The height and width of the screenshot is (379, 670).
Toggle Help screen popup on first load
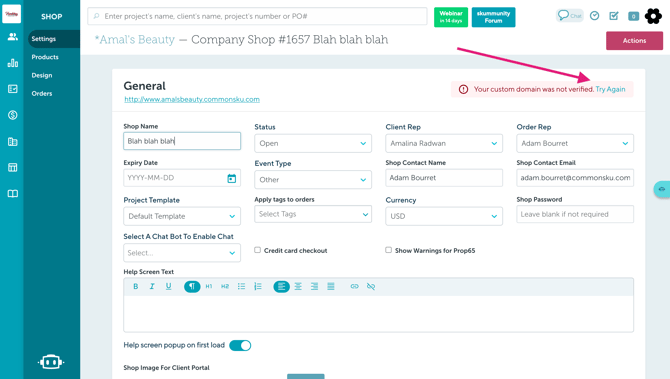(x=240, y=345)
